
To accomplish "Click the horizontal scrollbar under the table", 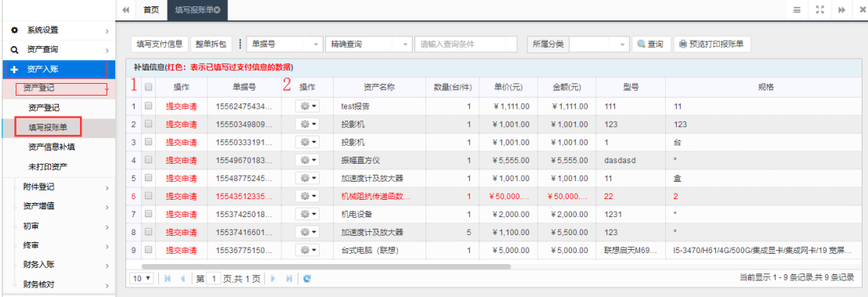I will pyautogui.click(x=326, y=266).
